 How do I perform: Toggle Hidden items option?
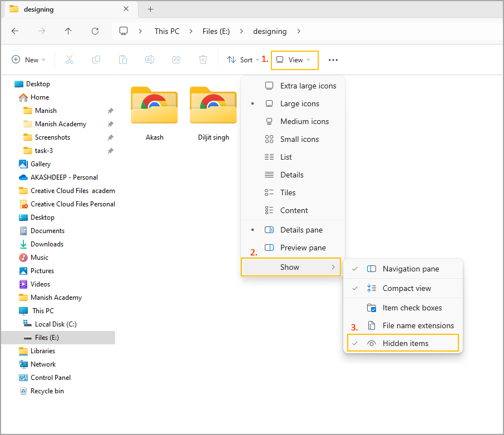pyautogui.click(x=405, y=343)
